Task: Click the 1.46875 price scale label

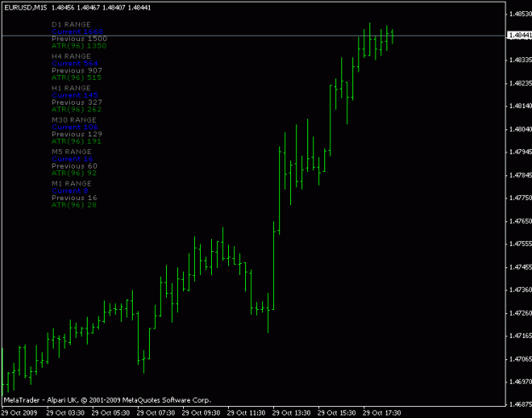Action: click(x=520, y=405)
